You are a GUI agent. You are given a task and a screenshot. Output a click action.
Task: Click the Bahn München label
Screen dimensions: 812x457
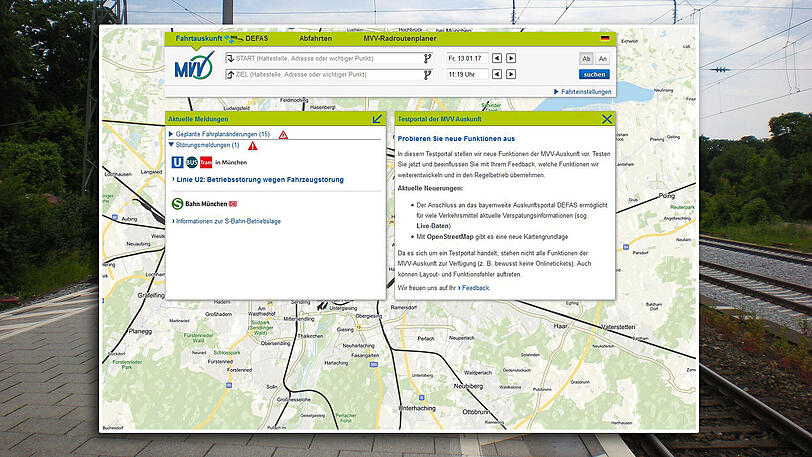point(206,204)
